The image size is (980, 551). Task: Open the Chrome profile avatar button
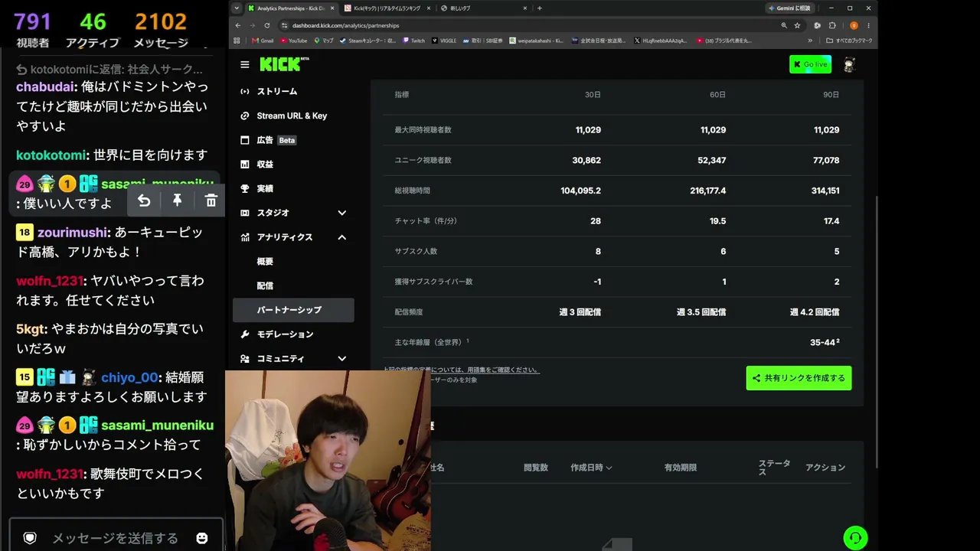(x=854, y=25)
